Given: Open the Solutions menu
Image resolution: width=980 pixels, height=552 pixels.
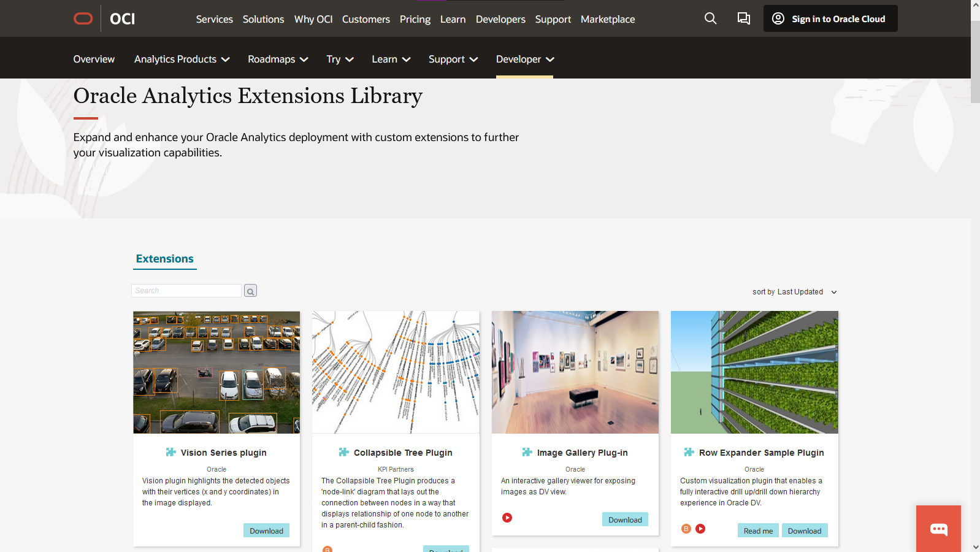Looking at the screenshot, I should 264,19.
